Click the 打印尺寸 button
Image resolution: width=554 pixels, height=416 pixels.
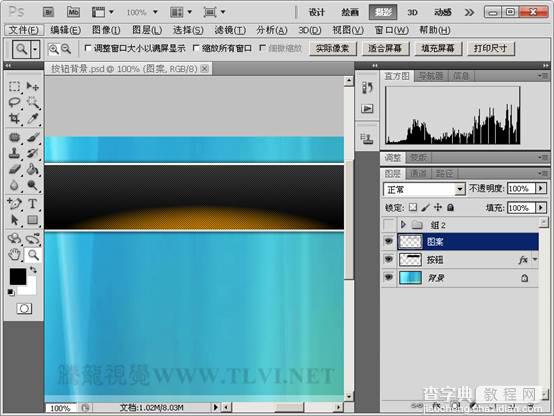(x=490, y=48)
